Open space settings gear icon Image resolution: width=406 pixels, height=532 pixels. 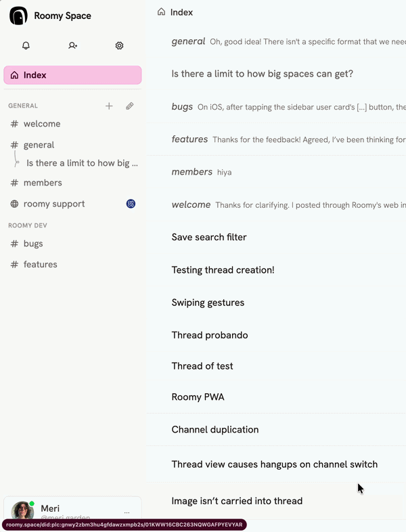click(119, 45)
